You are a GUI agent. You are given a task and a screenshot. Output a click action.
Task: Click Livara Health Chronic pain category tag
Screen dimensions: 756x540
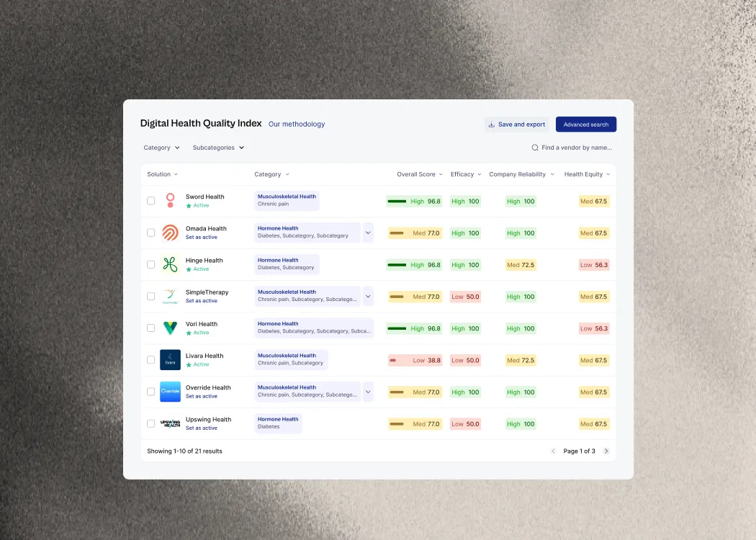coord(291,360)
